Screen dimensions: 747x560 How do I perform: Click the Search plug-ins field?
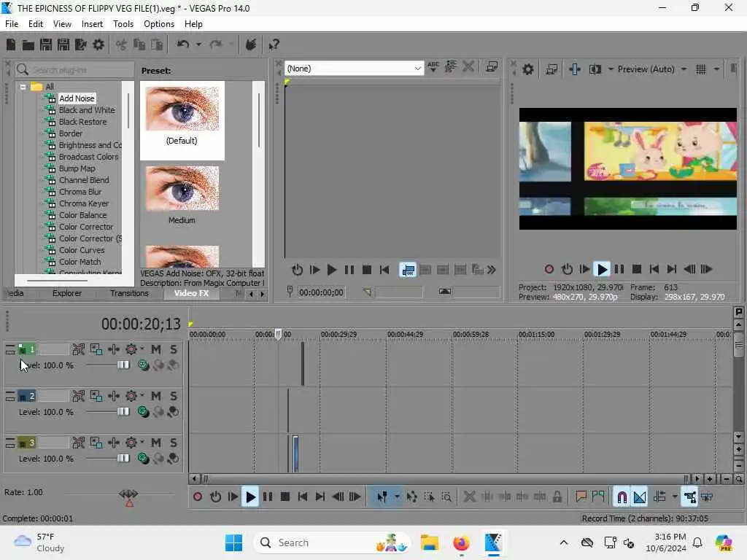coord(74,70)
